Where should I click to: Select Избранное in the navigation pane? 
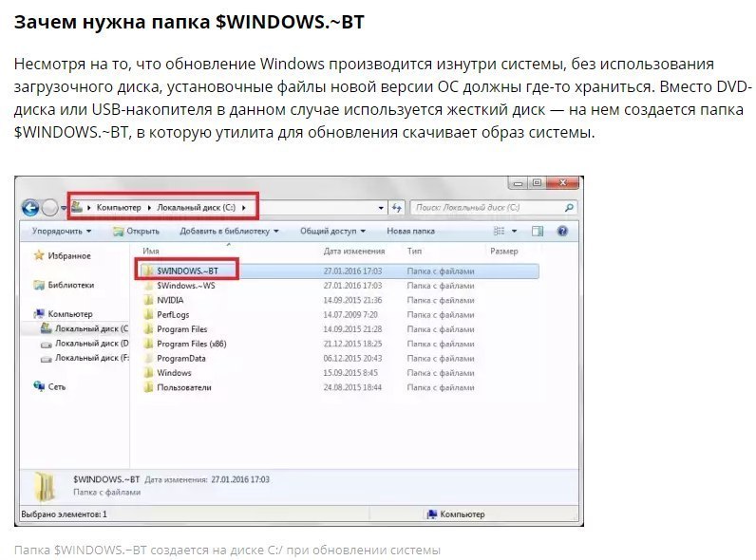(x=69, y=256)
